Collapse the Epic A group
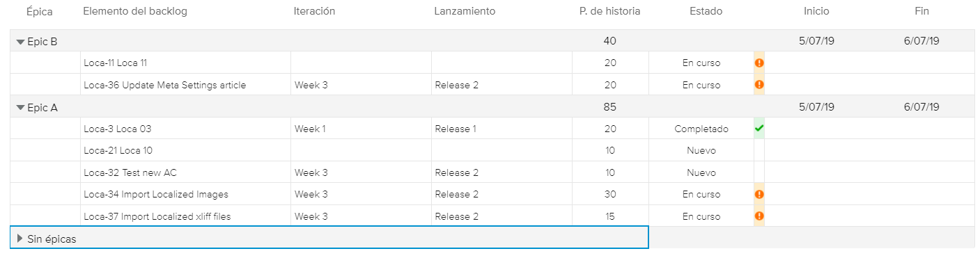The width and height of the screenshot is (980, 258). coord(20,108)
